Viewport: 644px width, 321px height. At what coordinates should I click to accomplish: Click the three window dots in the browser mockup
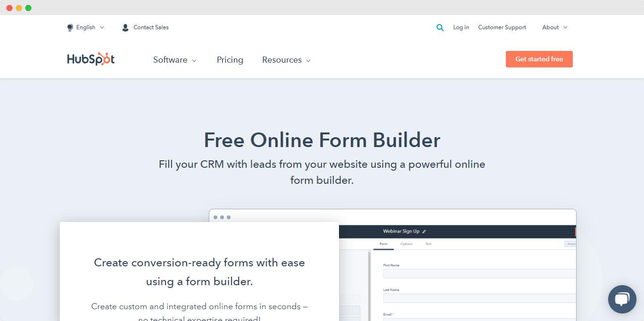pos(222,217)
